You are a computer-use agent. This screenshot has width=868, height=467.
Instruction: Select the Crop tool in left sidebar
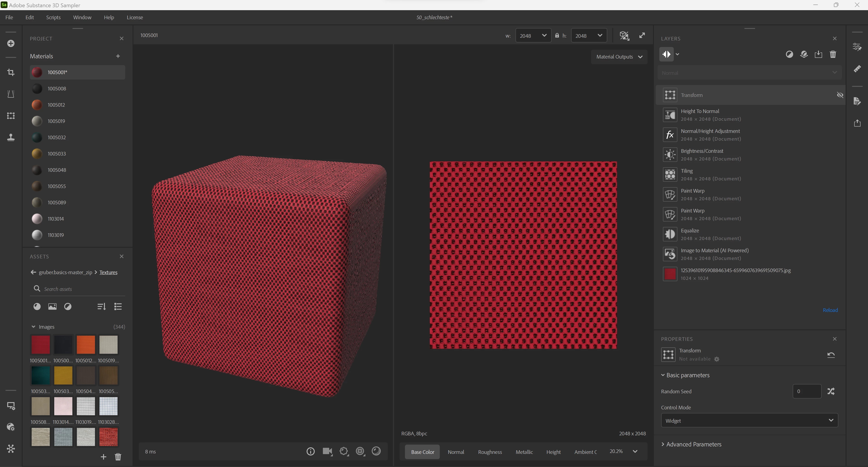click(x=11, y=72)
